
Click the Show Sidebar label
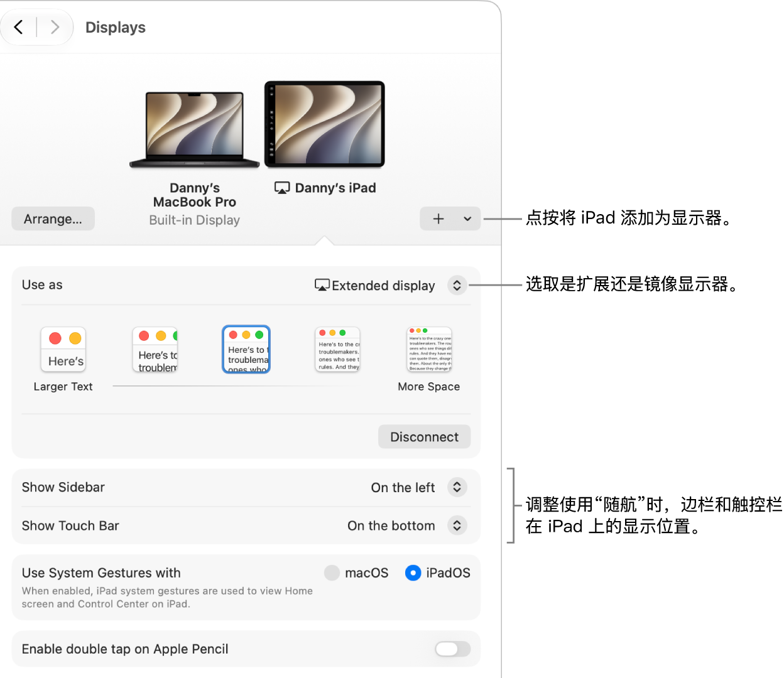63,487
